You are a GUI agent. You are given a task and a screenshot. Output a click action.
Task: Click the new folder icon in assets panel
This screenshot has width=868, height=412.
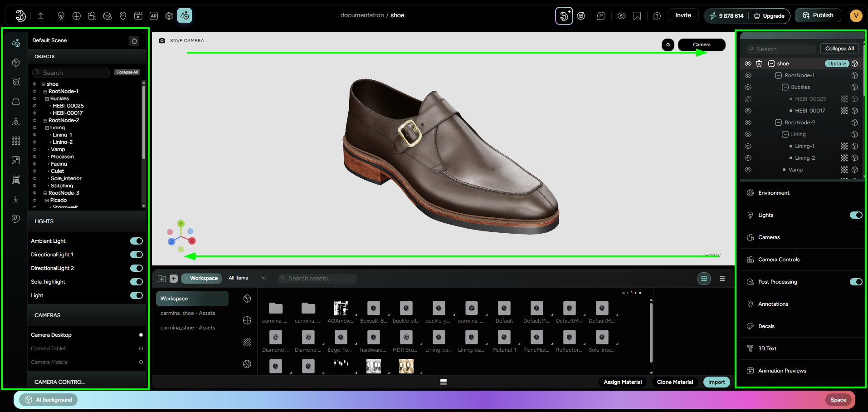(x=162, y=279)
